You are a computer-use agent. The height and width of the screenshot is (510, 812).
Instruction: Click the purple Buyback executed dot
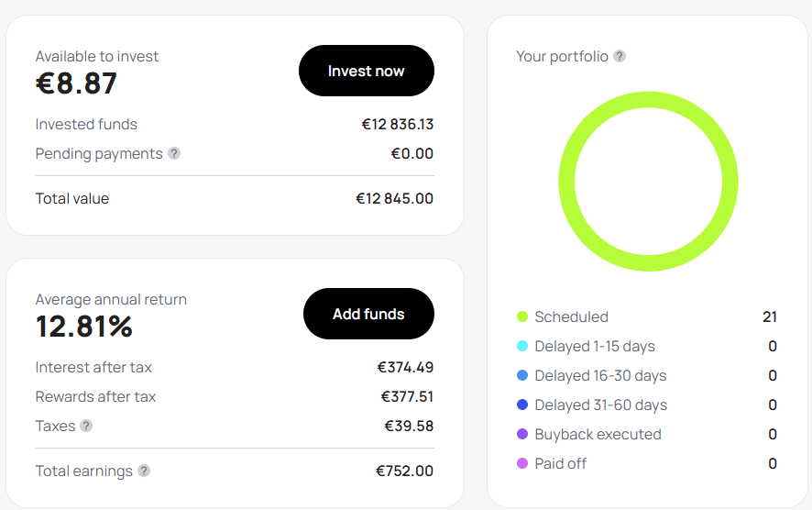522,434
